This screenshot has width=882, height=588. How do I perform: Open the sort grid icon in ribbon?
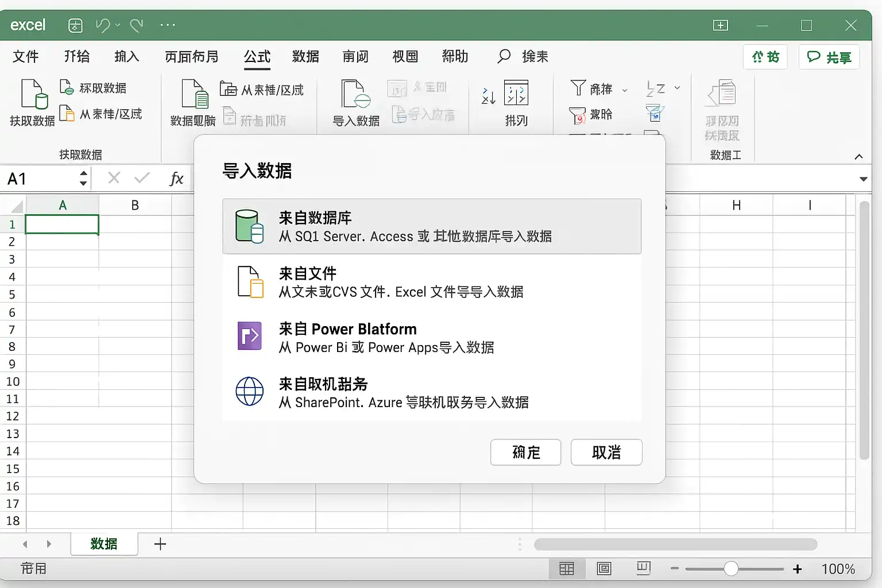[516, 93]
